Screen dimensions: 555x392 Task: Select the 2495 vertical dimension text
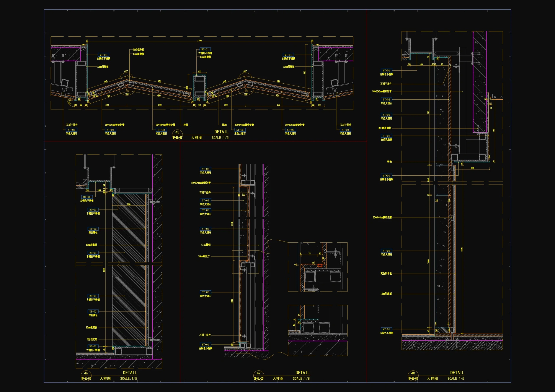(x=462, y=249)
